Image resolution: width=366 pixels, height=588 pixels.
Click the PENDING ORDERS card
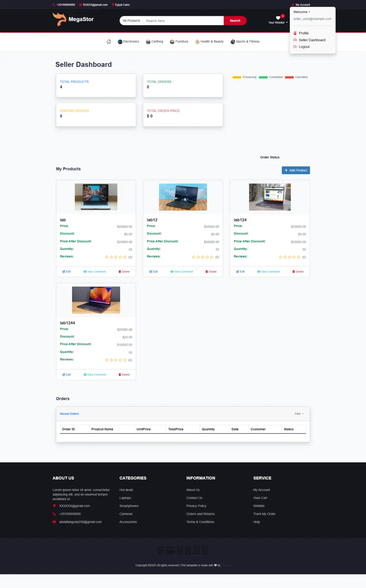(x=96, y=115)
